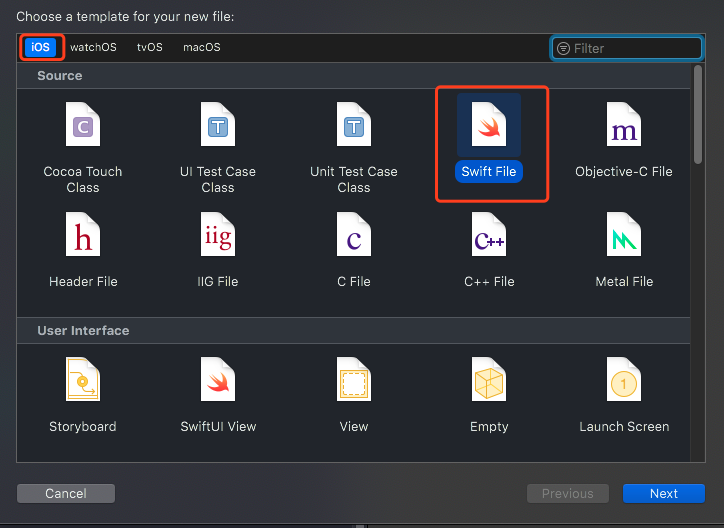Image resolution: width=724 pixels, height=528 pixels.
Task: Click the "Objective-C File" label text
Action: 624,171
